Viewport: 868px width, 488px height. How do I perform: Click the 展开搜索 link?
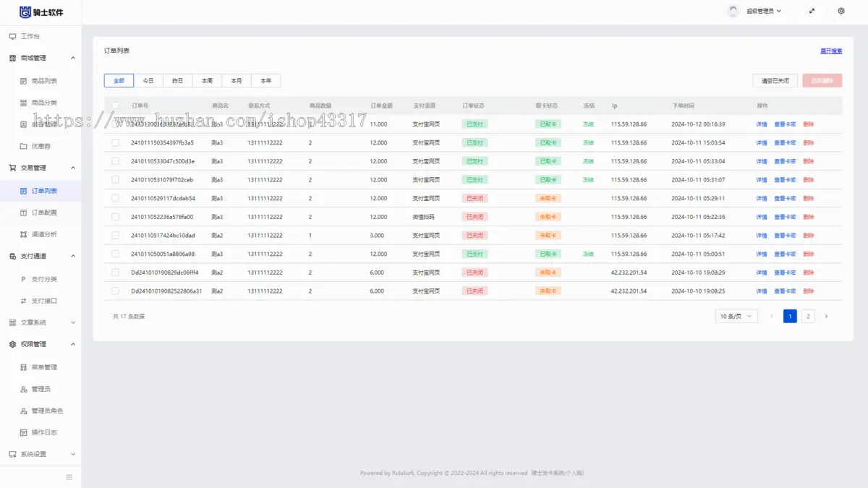click(830, 51)
